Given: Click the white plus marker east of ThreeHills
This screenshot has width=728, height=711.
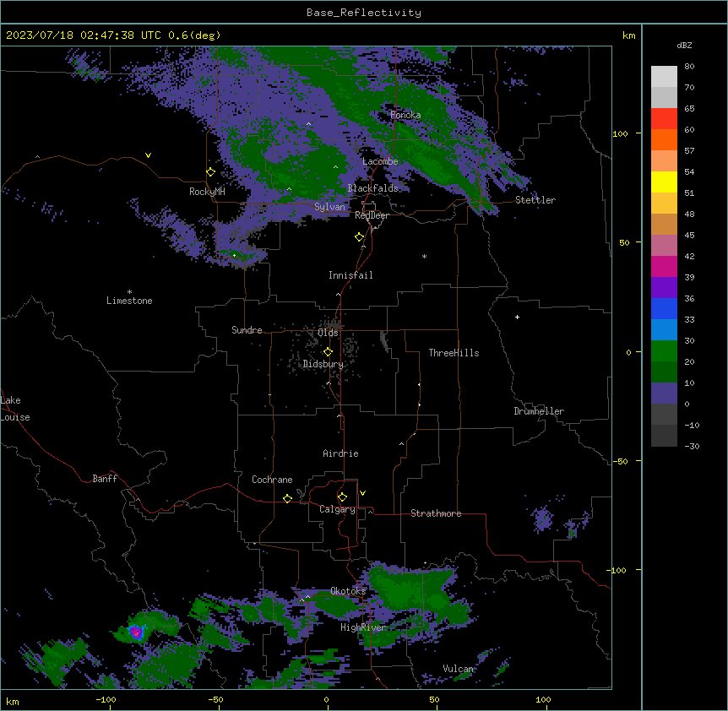Looking at the screenshot, I should [517, 317].
